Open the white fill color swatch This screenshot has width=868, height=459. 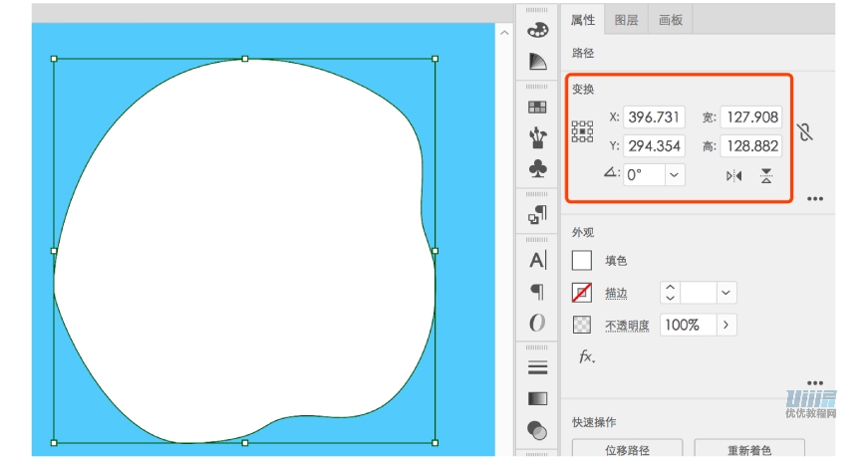[581, 261]
